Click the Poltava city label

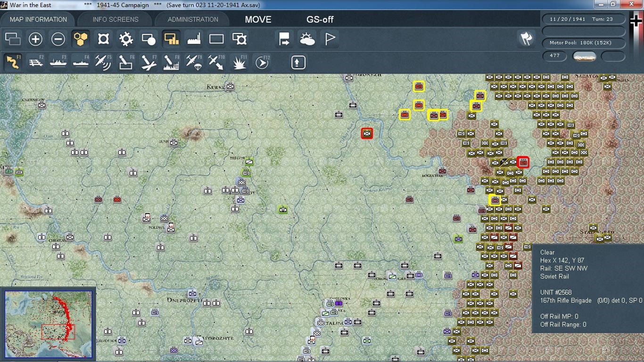[157, 227]
